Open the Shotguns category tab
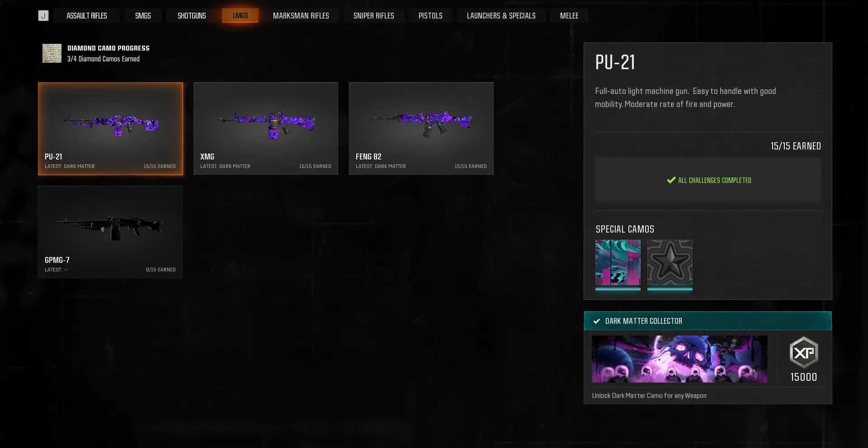The height and width of the screenshot is (448, 868). [x=192, y=16]
